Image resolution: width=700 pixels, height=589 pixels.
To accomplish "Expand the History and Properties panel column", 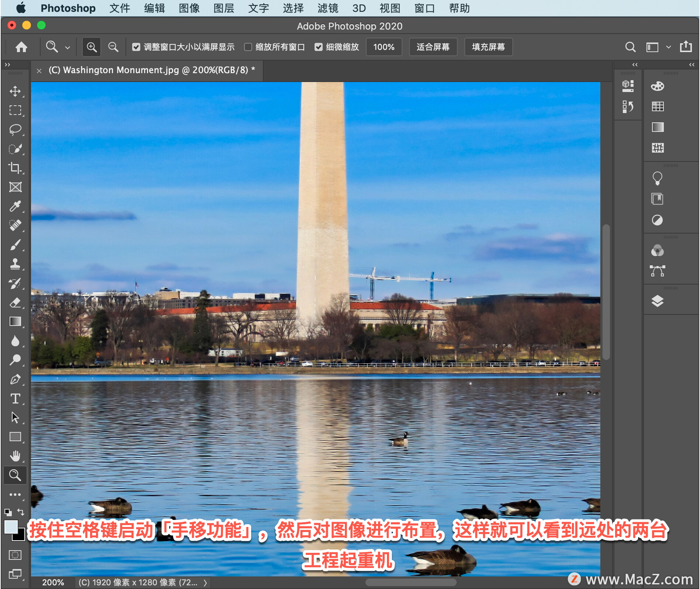I will tap(635, 65).
